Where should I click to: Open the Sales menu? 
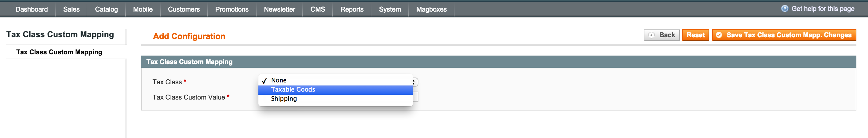(71, 9)
